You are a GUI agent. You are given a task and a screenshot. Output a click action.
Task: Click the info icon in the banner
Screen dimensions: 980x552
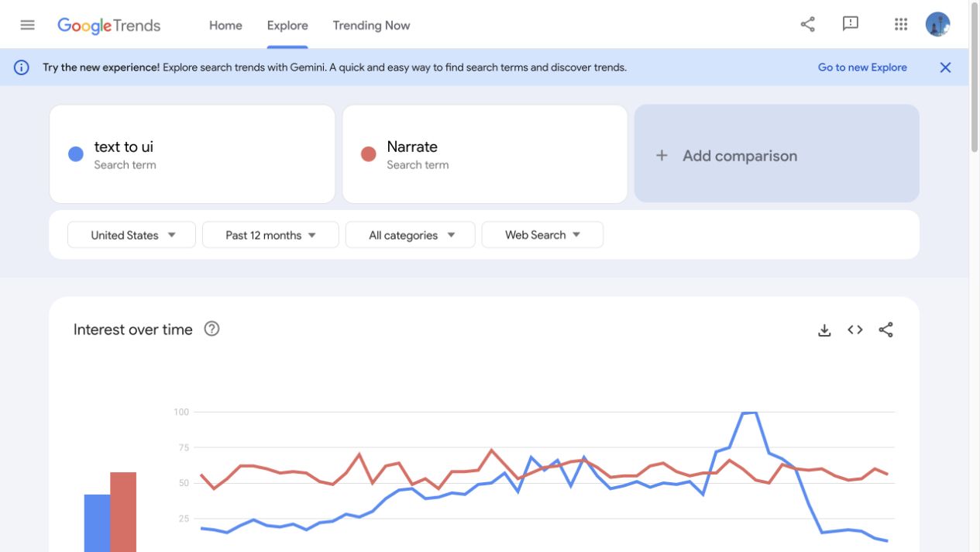(22, 67)
